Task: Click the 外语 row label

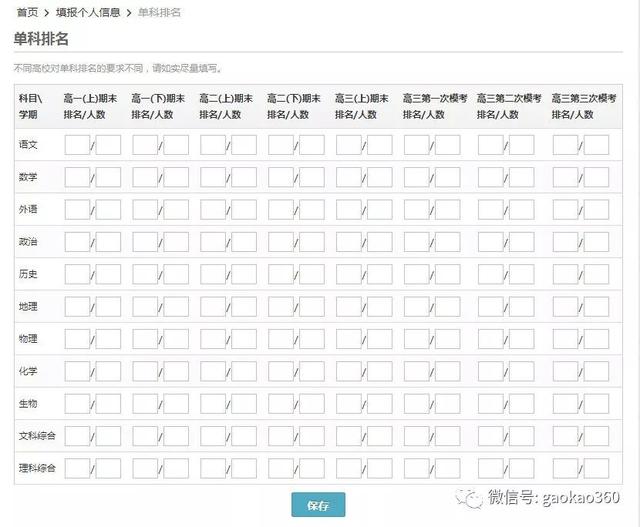Action: click(x=28, y=209)
